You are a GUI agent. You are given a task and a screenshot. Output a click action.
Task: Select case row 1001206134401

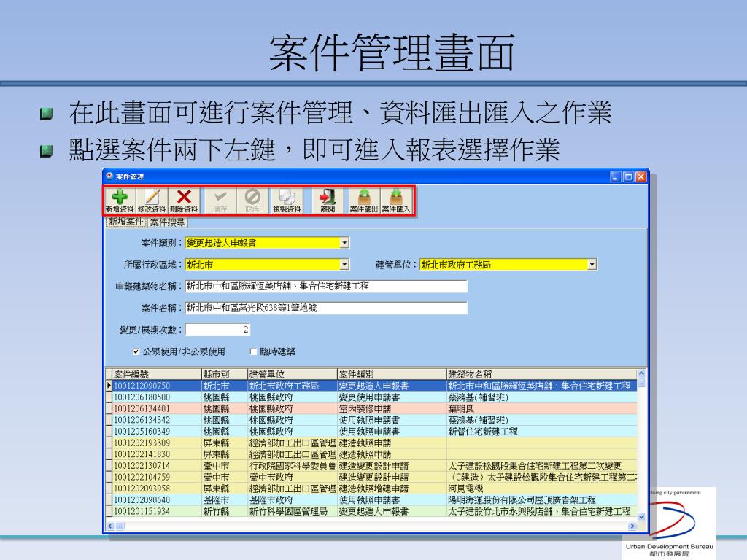tap(371, 408)
